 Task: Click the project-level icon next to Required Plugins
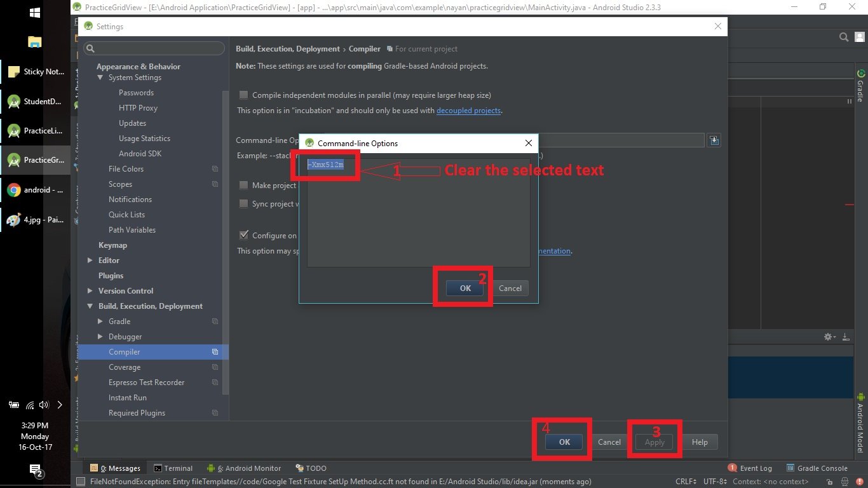tap(215, 413)
